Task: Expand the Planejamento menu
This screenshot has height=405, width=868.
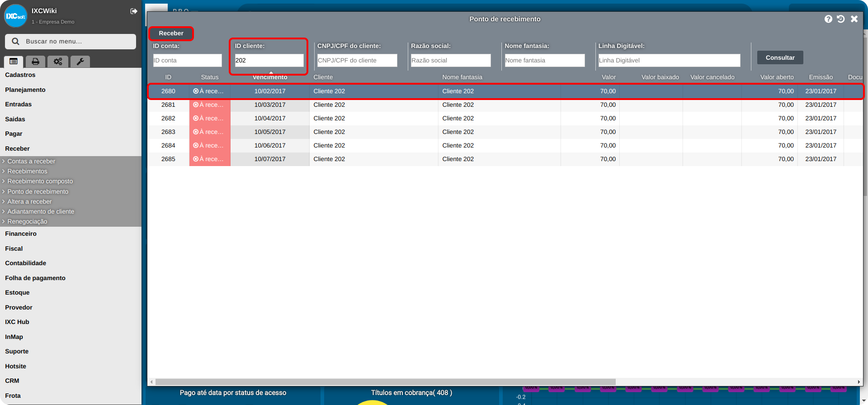Action: click(x=25, y=90)
